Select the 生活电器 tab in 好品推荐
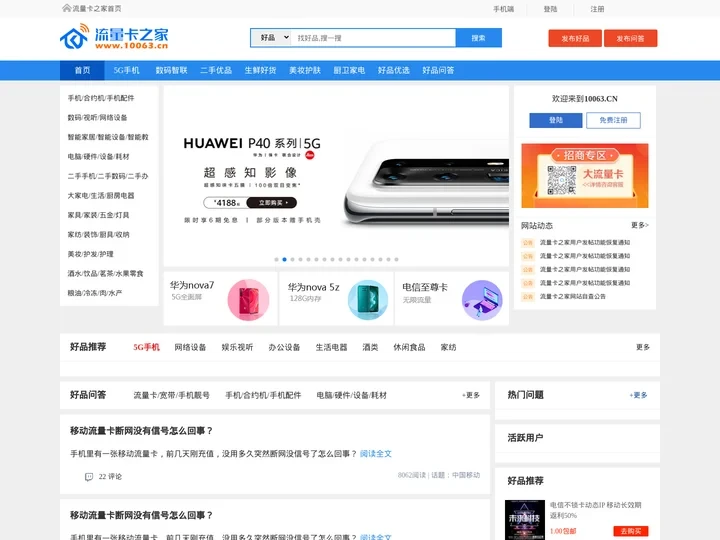 point(332,347)
